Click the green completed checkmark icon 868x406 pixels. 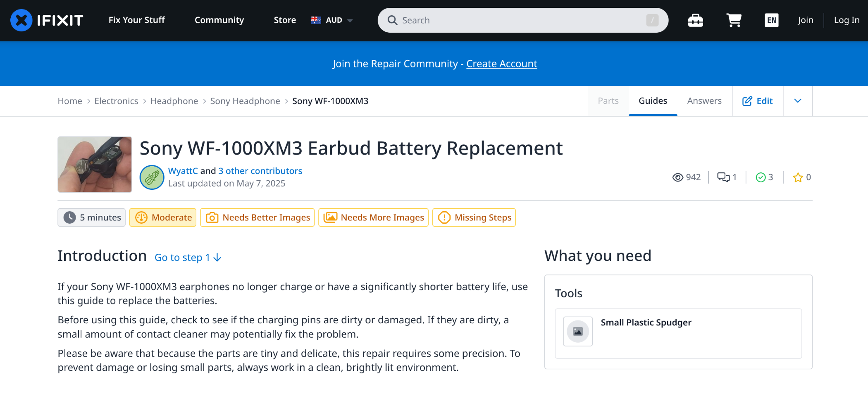point(761,177)
